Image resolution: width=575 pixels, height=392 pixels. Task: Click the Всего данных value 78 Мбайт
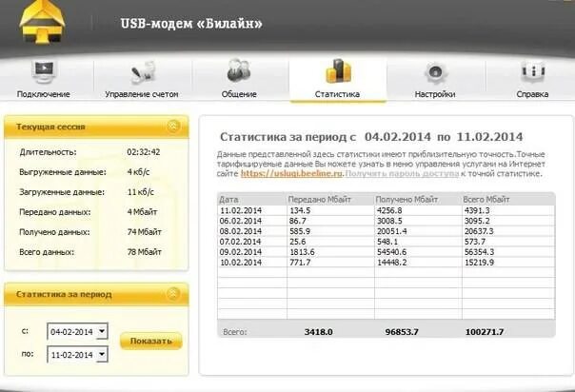tap(144, 252)
